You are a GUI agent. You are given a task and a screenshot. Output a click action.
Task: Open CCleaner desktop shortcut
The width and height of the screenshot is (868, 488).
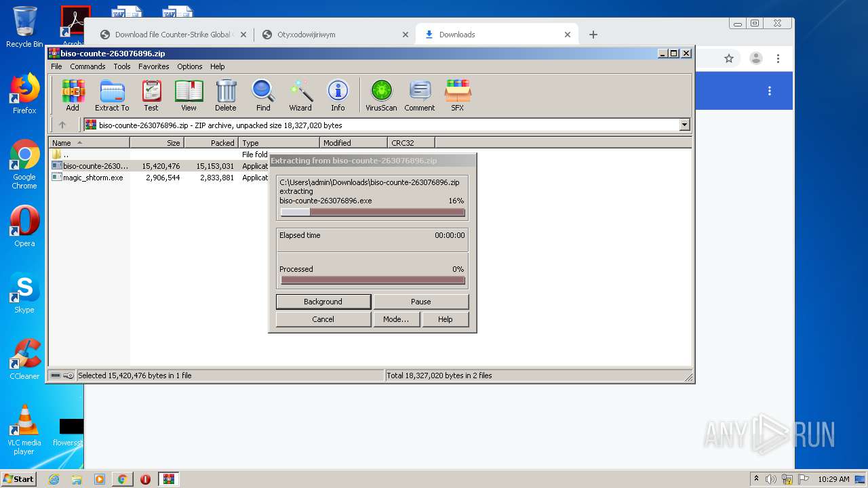[24, 360]
